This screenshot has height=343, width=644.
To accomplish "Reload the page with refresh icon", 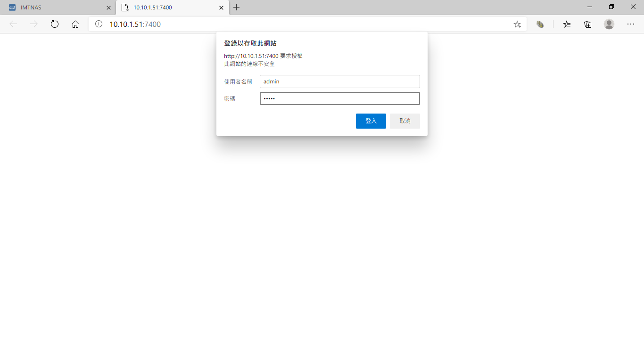I will [55, 24].
